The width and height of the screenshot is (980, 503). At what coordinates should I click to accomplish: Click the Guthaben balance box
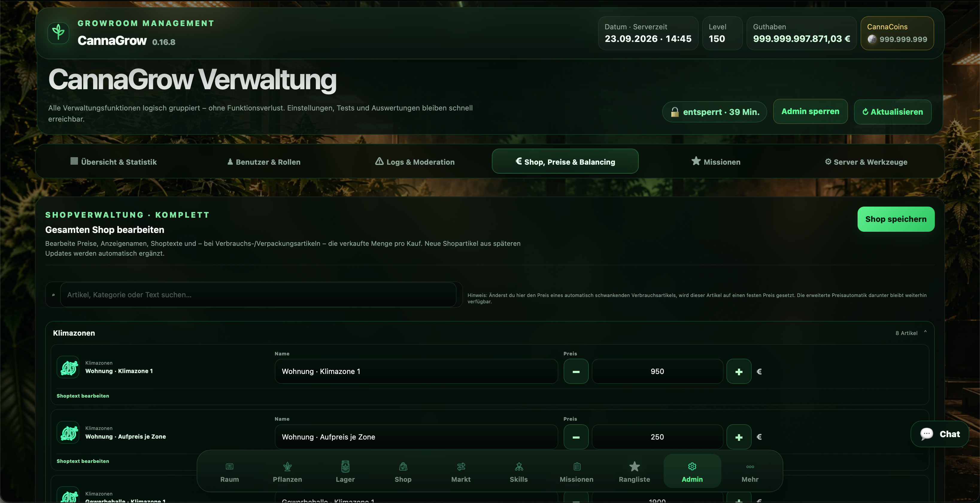(x=801, y=33)
